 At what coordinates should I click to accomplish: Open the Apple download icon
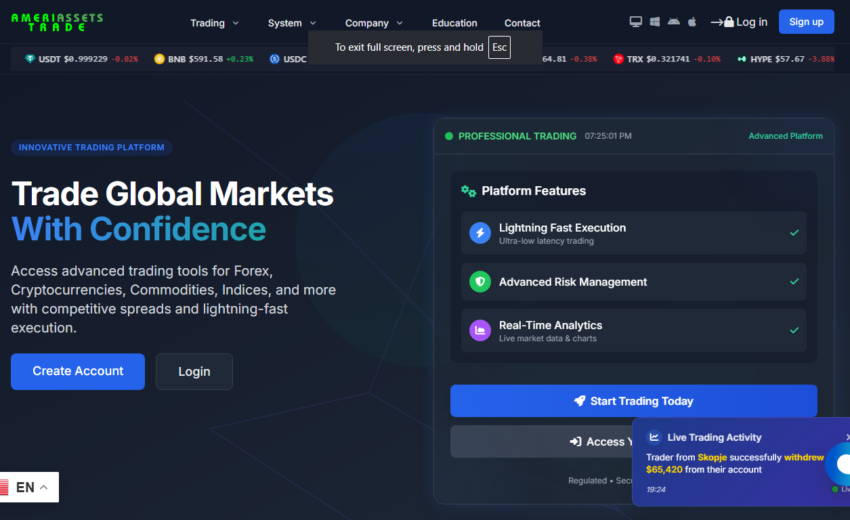pyautogui.click(x=692, y=22)
